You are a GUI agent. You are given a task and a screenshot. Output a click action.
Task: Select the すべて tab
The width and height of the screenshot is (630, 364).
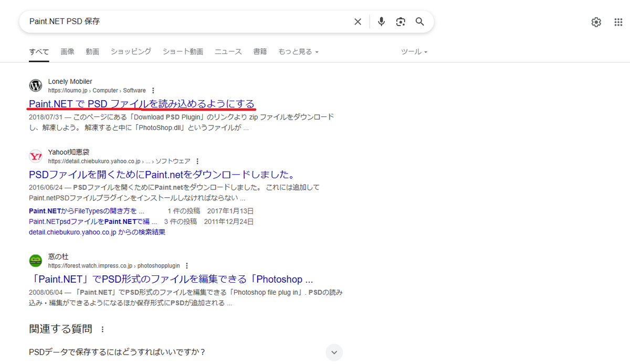click(39, 51)
